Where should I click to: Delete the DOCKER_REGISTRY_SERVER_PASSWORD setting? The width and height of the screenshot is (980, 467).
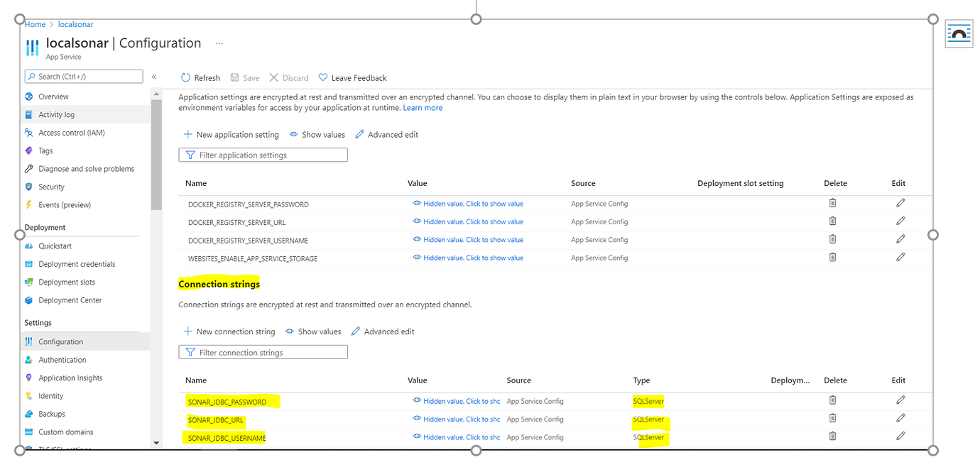point(832,203)
